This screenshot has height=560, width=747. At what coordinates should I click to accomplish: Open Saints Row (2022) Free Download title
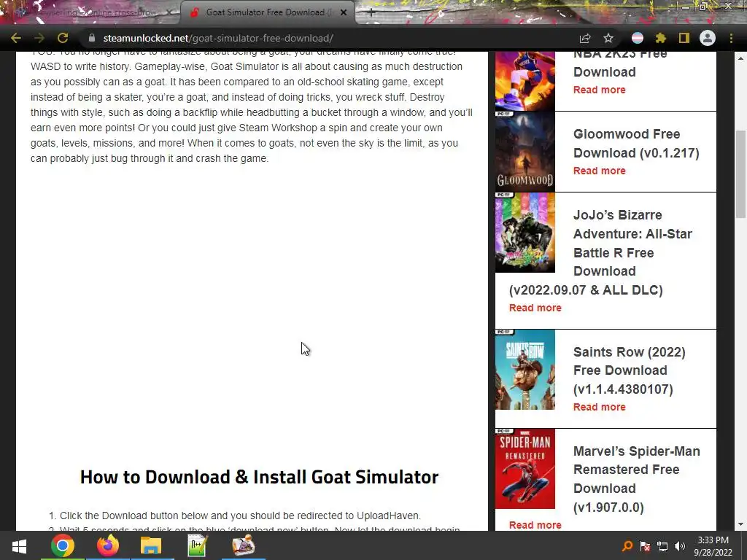629,370
